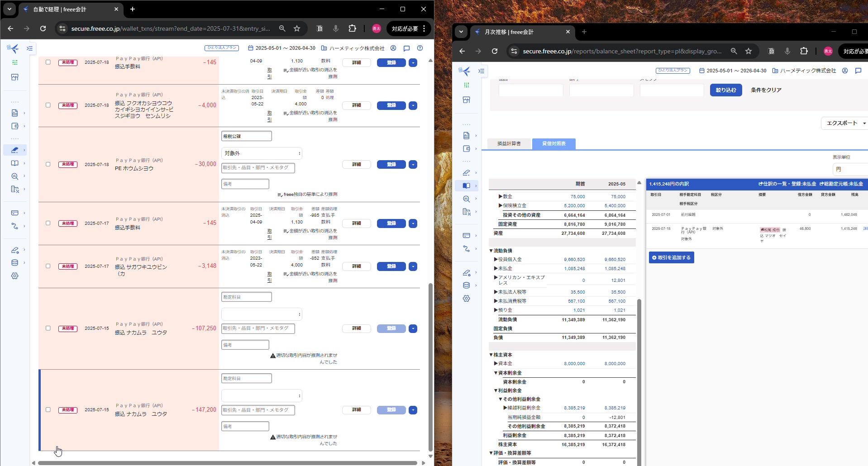Open the chat message icon in left header
The image size is (868, 466).
(x=406, y=48)
